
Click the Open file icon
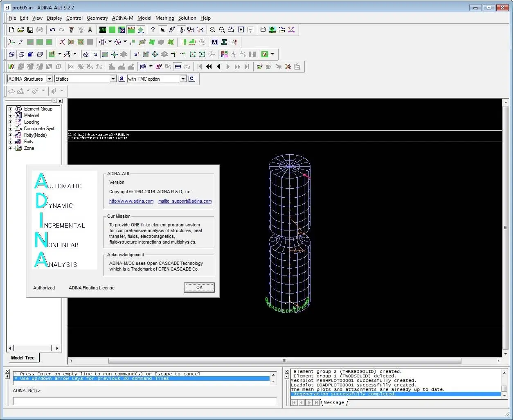coord(21,30)
